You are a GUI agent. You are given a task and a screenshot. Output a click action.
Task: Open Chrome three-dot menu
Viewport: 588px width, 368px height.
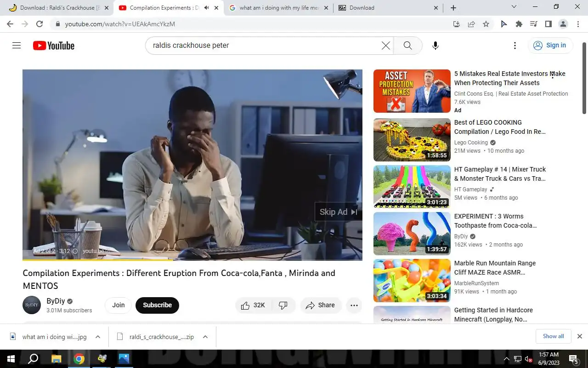coord(578,24)
